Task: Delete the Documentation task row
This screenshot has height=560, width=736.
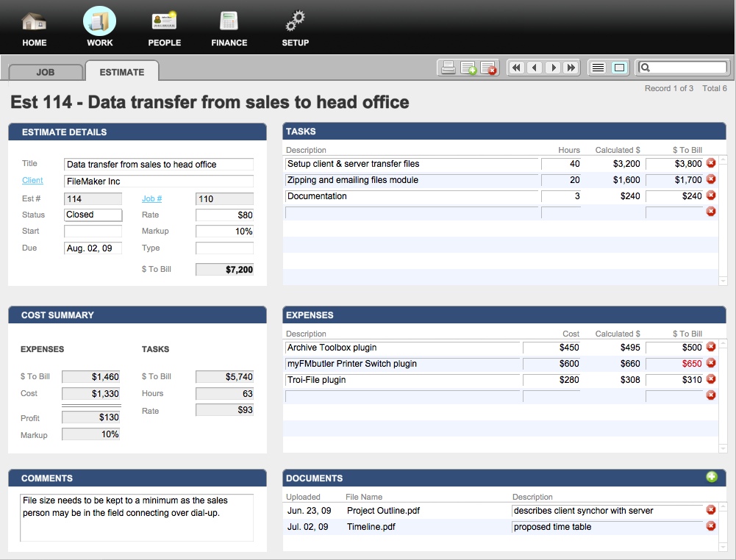Action: [711, 195]
